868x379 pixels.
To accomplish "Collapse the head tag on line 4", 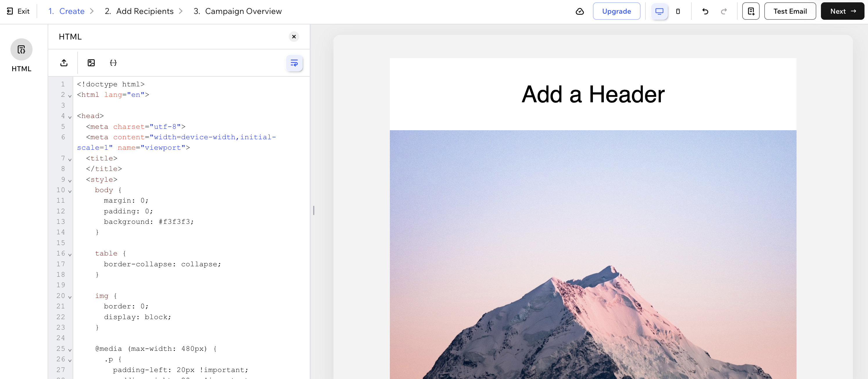I will coord(70,117).
